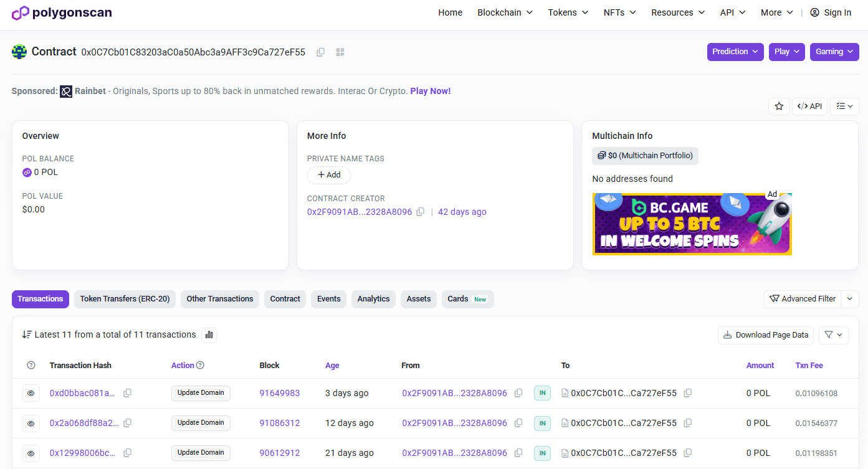Preview transaction 0x2a068df88a2 with eye icon
The height and width of the screenshot is (469, 868).
point(31,423)
